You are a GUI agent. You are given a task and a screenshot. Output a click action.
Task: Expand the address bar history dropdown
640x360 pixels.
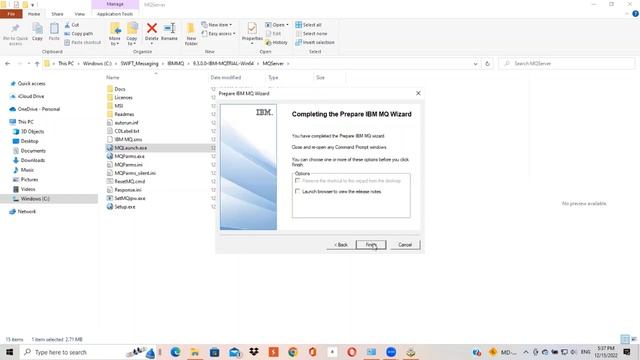tap(475, 64)
